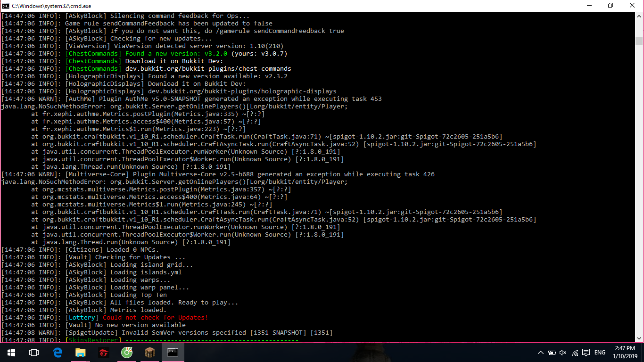The width and height of the screenshot is (644, 362).
Task: Click ChestCommands 'Download it on Bukkit Dev:' line
Action: (112, 61)
